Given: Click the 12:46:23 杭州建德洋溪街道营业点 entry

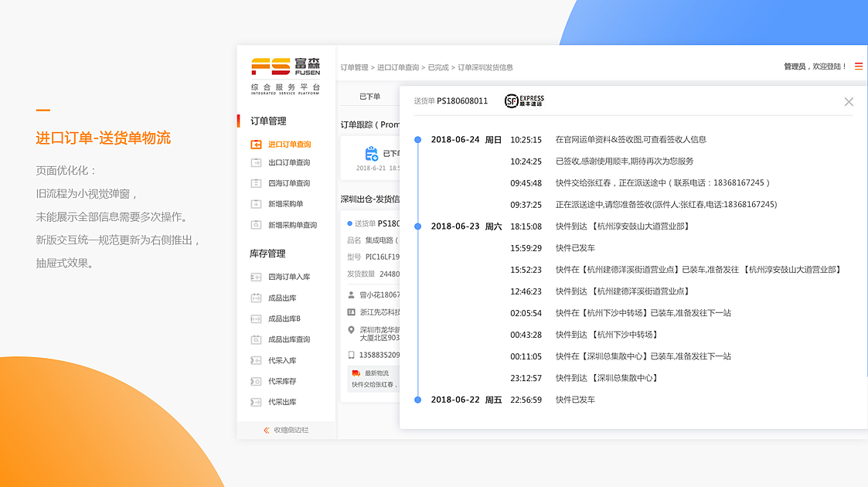Looking at the screenshot, I should (x=600, y=291).
